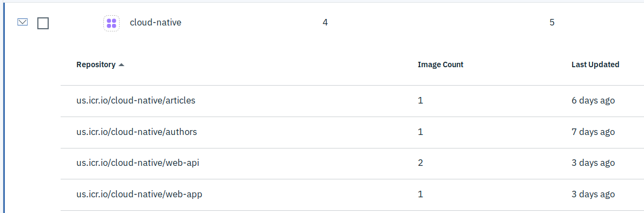Select the cloud-native namespace name

point(156,23)
